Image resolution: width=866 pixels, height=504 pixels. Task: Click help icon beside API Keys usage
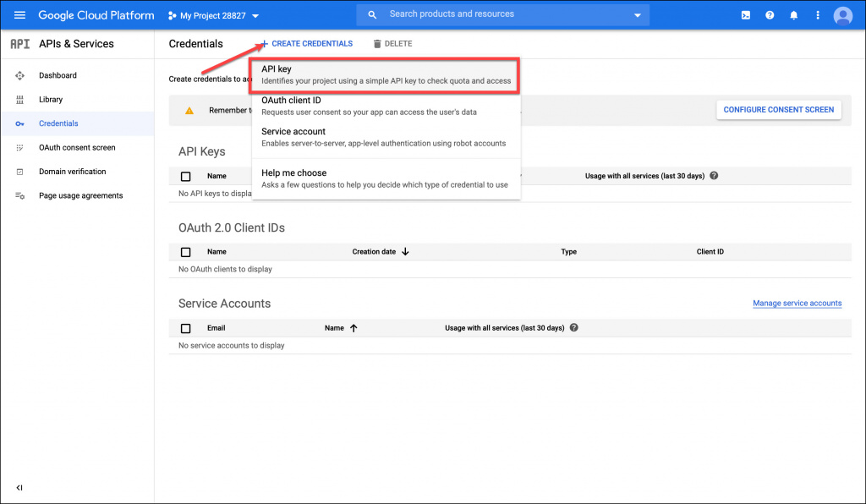[715, 176]
